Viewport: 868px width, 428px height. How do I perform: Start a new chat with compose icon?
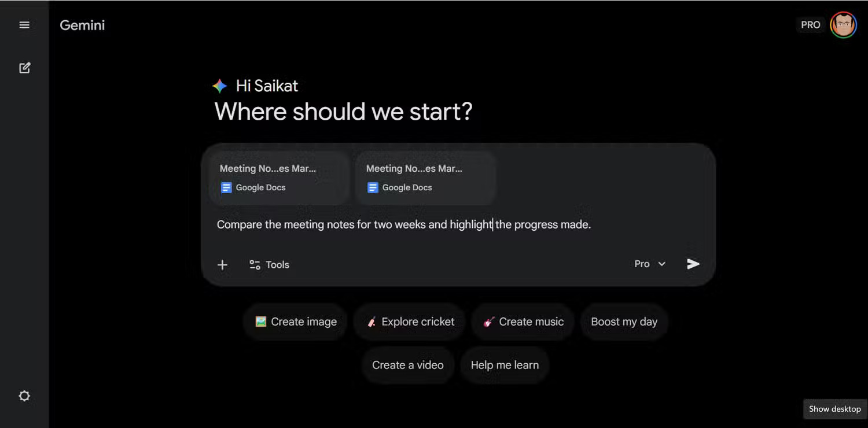(24, 68)
